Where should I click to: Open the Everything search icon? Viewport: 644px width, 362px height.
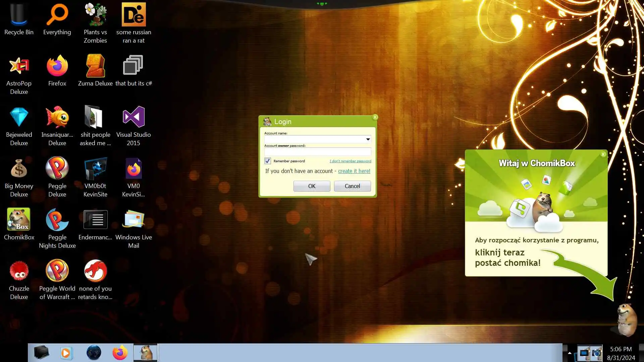[x=57, y=15]
